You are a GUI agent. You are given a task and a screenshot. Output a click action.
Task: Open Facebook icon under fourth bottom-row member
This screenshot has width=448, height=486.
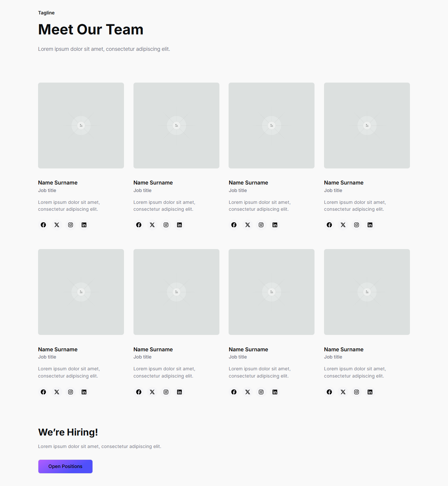coord(329,392)
